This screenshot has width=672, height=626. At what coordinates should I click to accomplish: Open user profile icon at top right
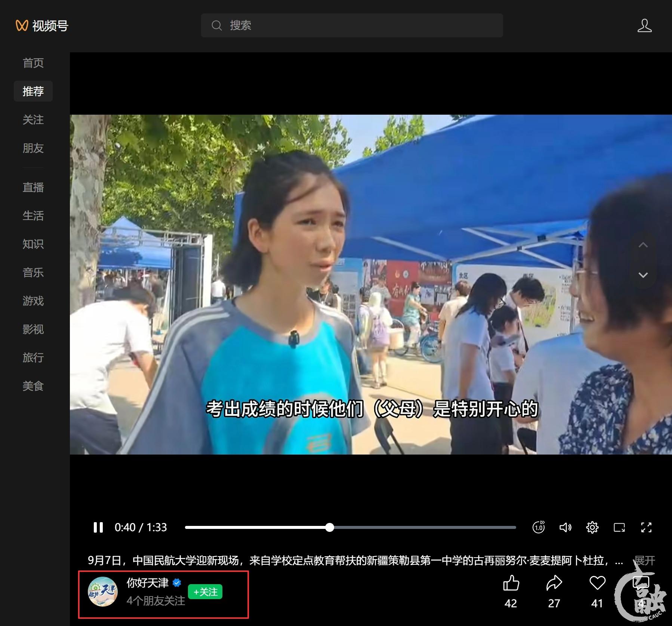click(x=644, y=25)
